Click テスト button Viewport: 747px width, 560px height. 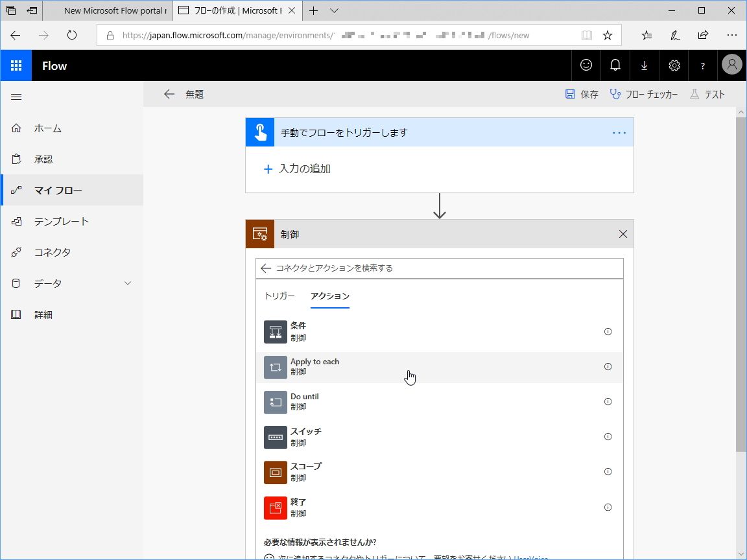707,94
